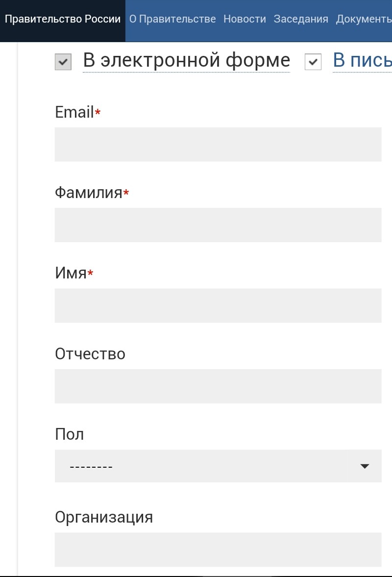Viewport: 392px width, 577px height.
Task: Focus the Организация input field
Action: coord(218,550)
